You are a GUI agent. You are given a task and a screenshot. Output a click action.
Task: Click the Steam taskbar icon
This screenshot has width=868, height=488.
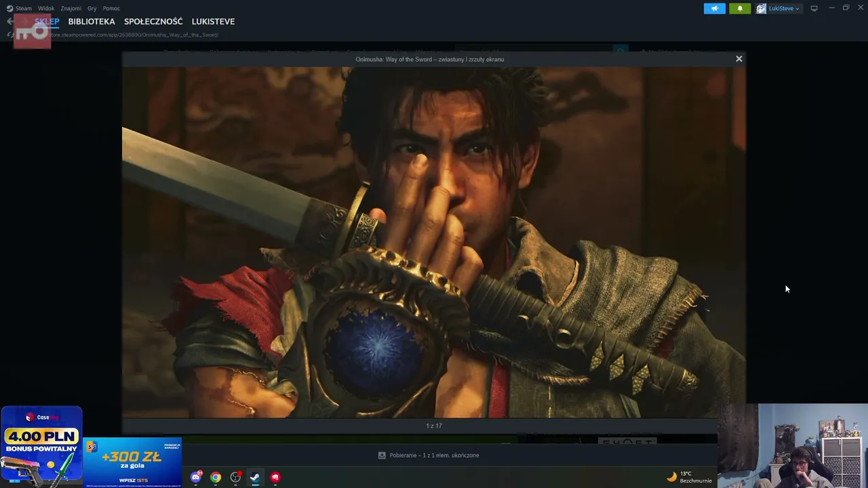255,477
